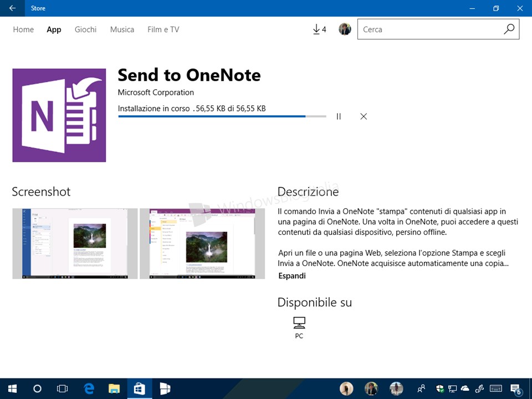Screen dimensions: 532x399
Task: Go back using the Store back arrow
Action: point(12,8)
